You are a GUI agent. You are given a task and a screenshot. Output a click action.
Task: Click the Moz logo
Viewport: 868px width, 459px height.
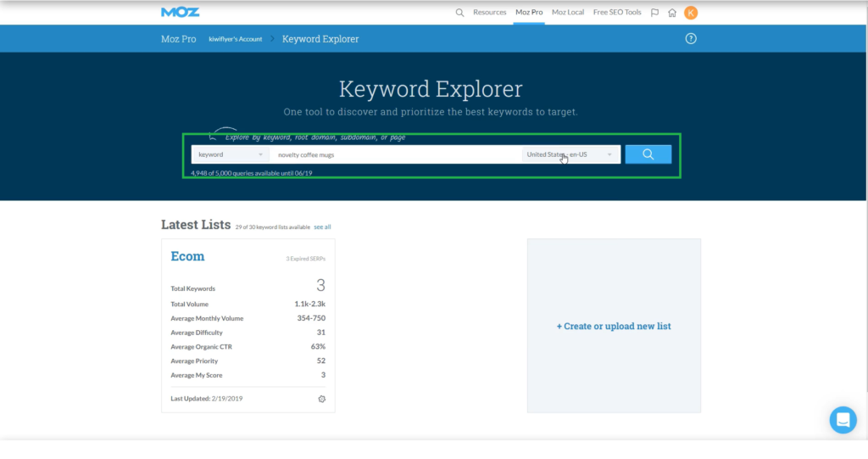[x=180, y=12]
